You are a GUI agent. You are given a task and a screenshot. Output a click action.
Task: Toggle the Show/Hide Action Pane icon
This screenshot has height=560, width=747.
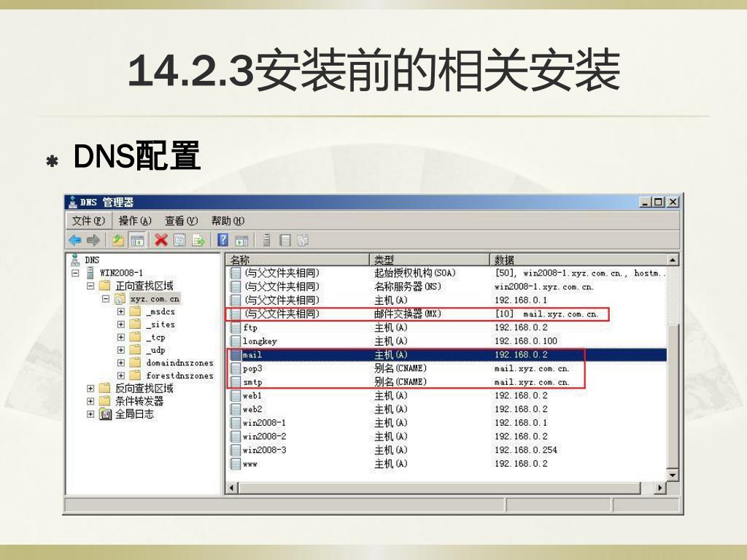(x=241, y=241)
